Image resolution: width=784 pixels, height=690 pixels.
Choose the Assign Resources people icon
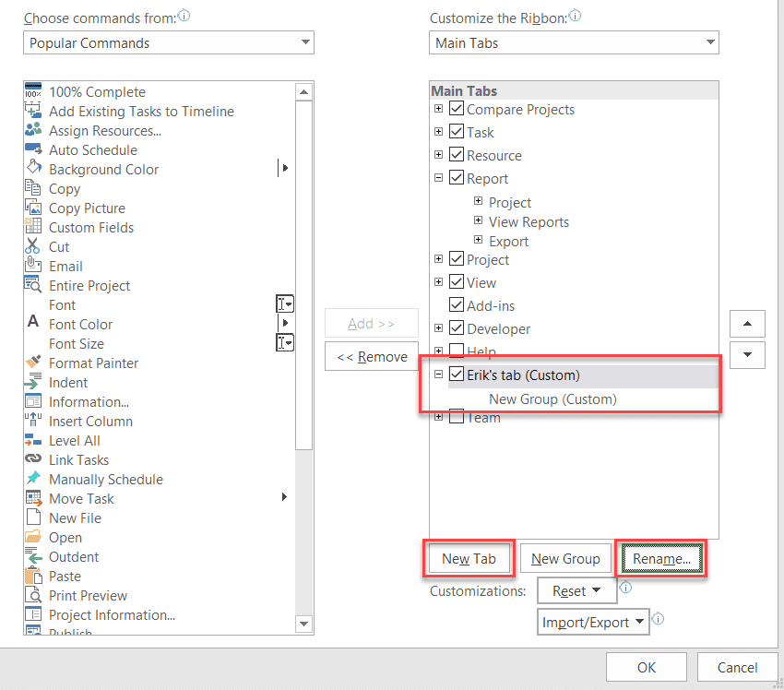pos(33,129)
